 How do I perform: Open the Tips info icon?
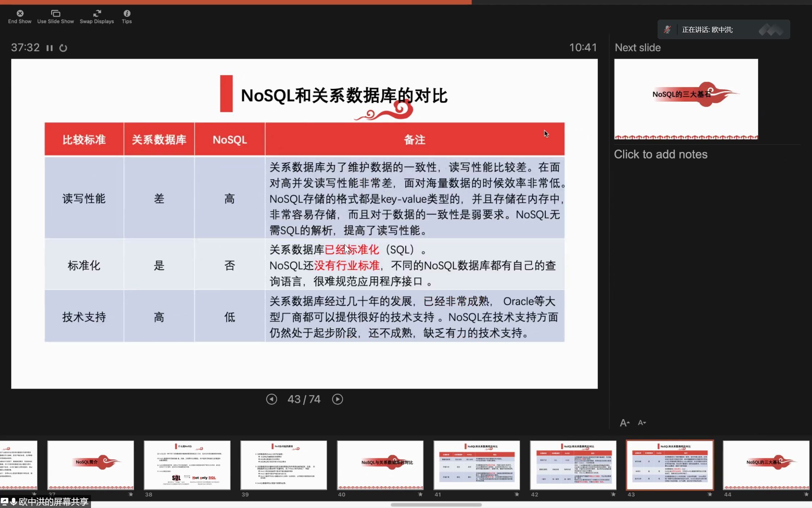(127, 14)
